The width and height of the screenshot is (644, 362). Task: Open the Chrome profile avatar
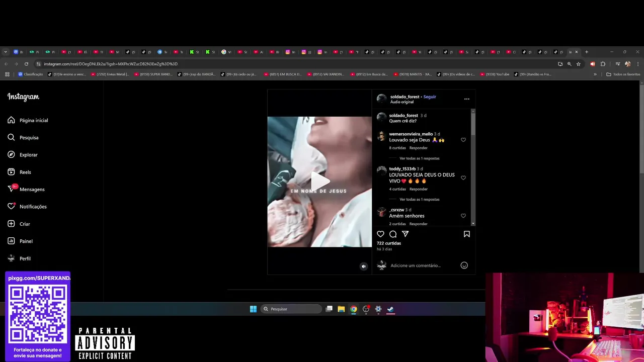click(x=627, y=64)
